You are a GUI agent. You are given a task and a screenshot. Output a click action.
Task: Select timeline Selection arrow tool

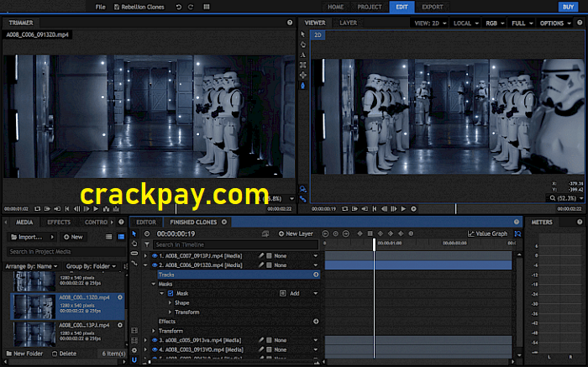coord(134,233)
